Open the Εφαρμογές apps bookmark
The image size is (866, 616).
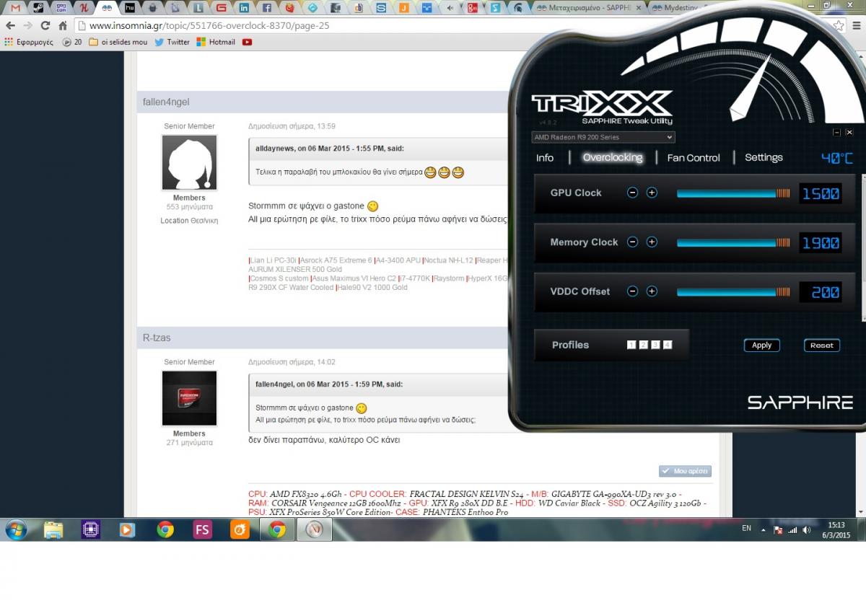click(29, 42)
